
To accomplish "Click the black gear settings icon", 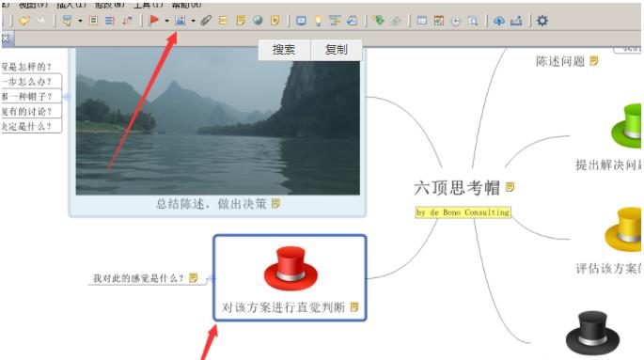I will point(542,21).
